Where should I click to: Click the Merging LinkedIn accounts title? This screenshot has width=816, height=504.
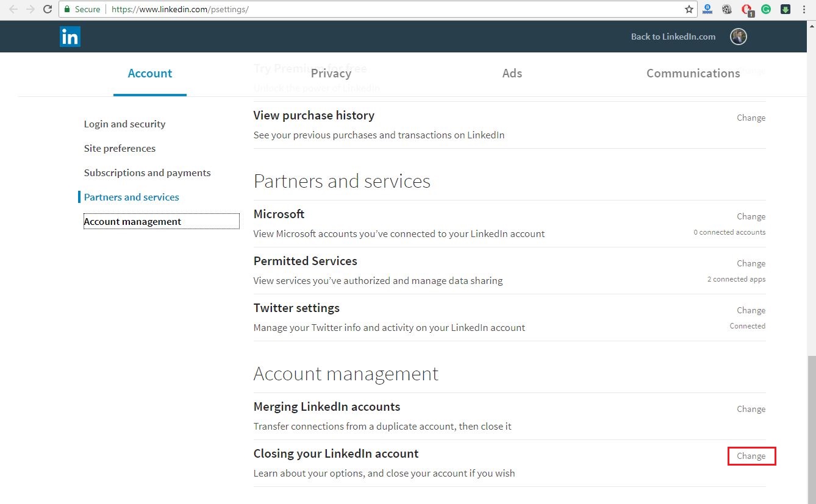[327, 407]
